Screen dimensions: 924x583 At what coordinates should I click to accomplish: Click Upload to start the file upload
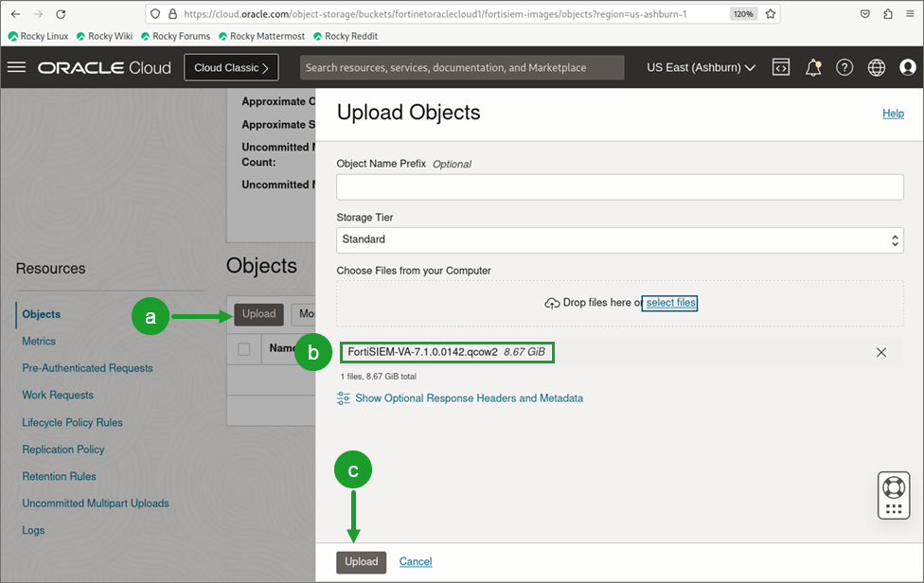pyautogui.click(x=361, y=561)
